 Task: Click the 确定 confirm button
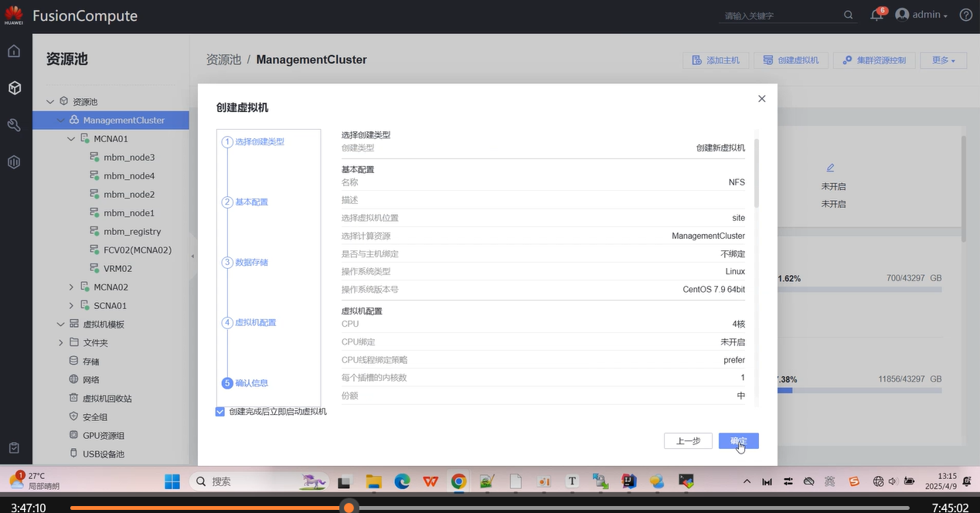[738, 441]
